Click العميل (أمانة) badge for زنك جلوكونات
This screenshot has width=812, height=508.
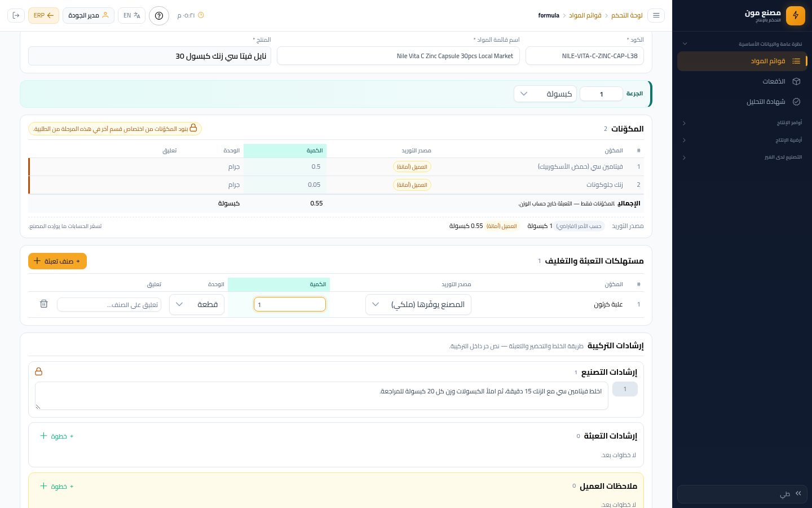click(x=412, y=185)
